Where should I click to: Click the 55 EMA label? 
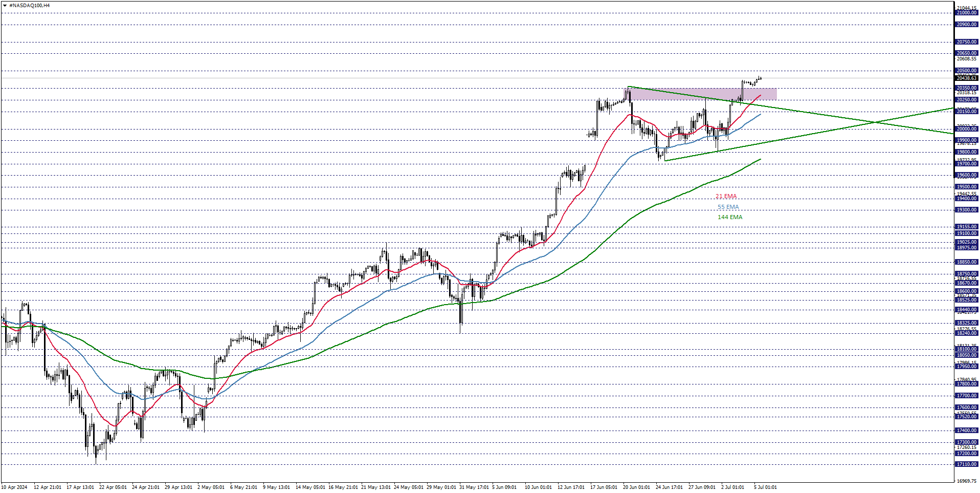click(728, 207)
